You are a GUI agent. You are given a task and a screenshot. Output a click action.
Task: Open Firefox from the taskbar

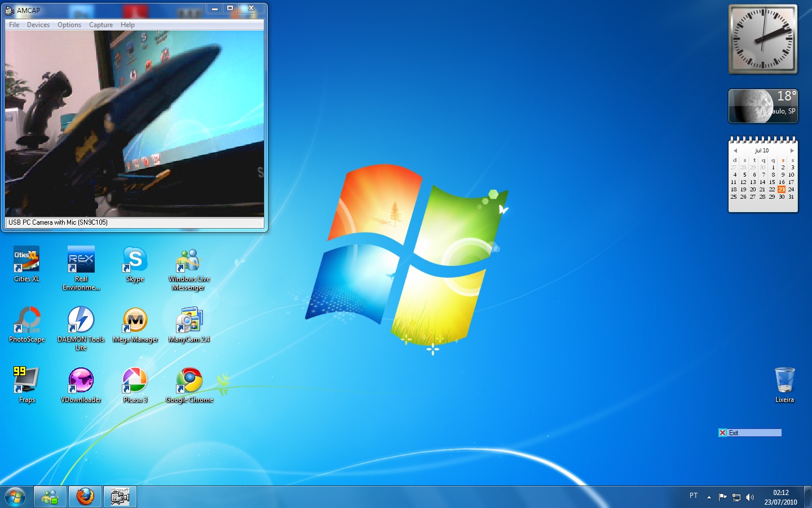85,497
